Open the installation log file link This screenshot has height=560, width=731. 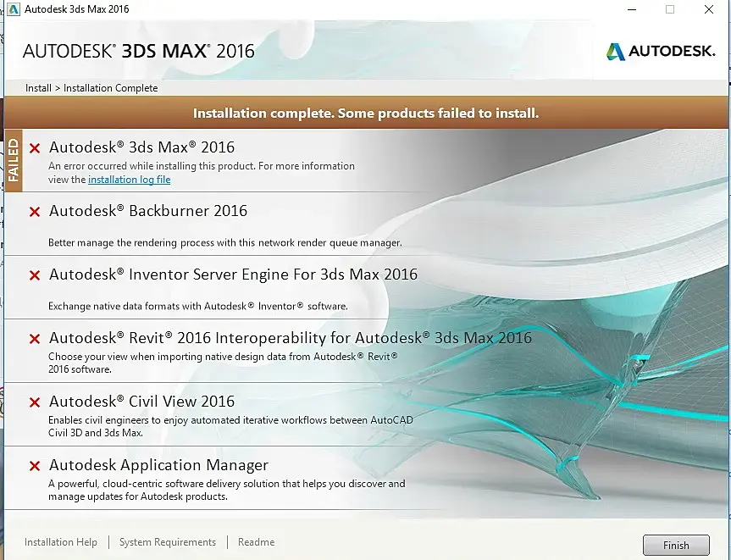coord(129,180)
